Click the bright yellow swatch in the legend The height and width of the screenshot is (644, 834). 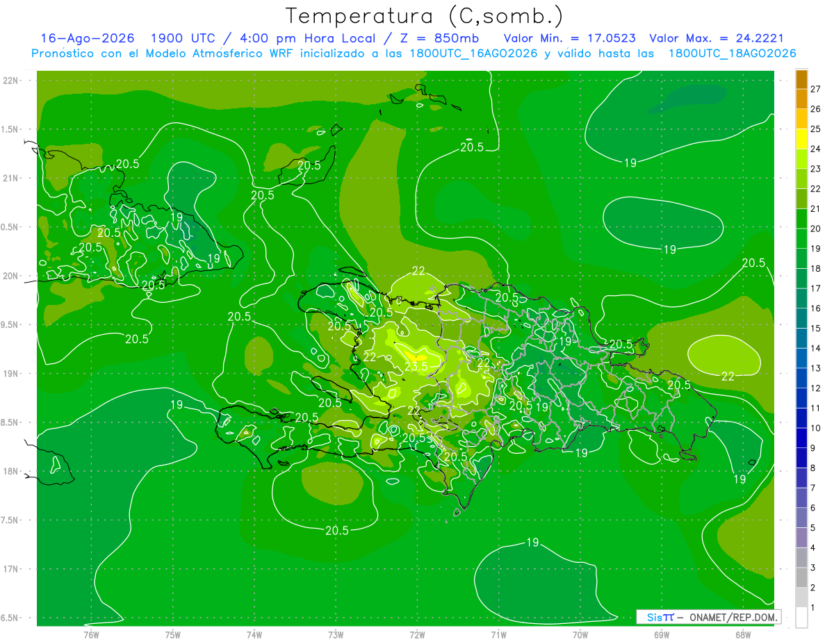tap(801, 139)
